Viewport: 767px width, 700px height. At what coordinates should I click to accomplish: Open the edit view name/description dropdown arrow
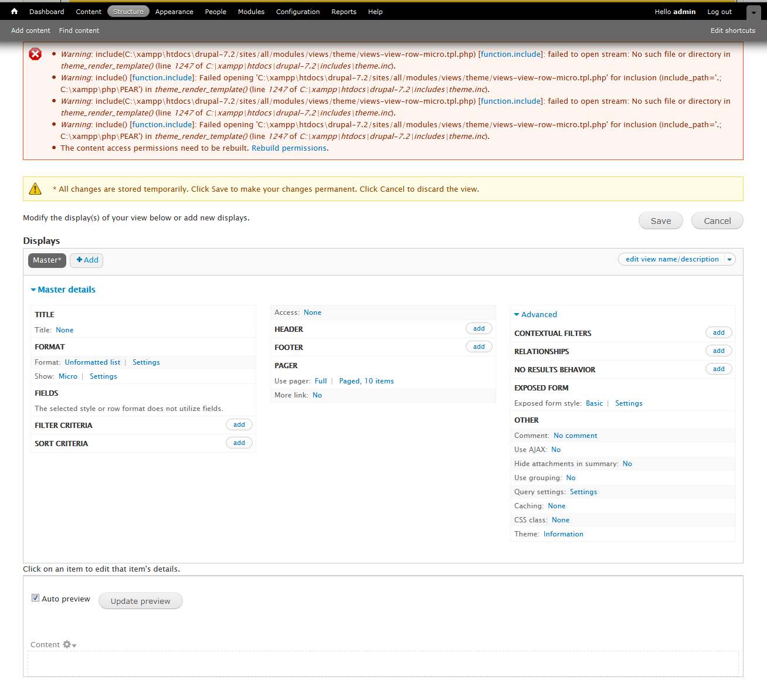(729, 259)
